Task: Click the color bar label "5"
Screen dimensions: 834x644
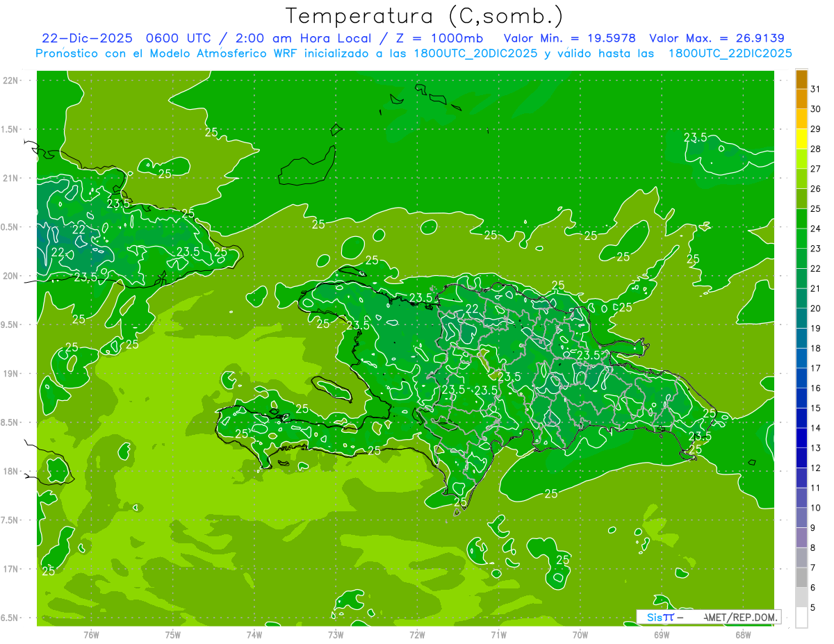Action: (x=814, y=608)
